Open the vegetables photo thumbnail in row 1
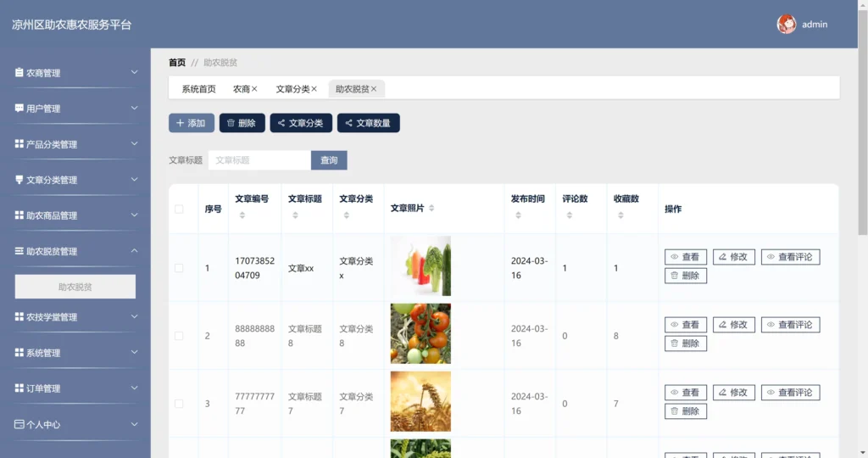Image resolution: width=868 pixels, height=458 pixels. click(420, 265)
